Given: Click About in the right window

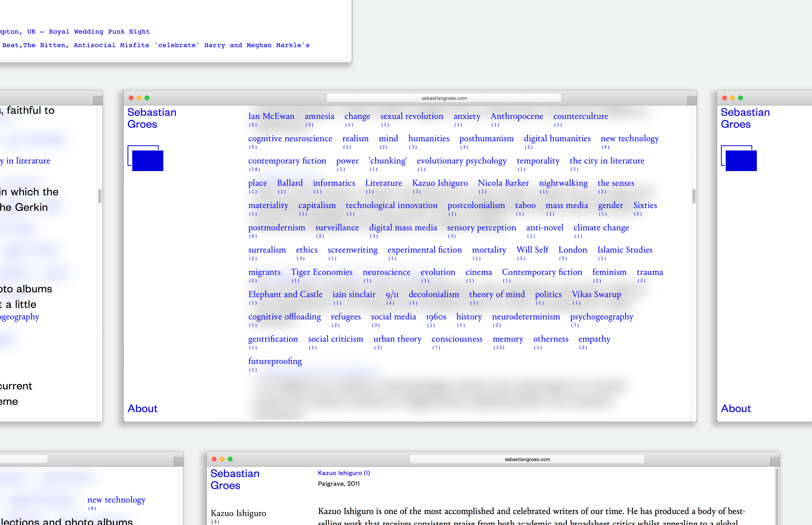Looking at the screenshot, I should 736,408.
